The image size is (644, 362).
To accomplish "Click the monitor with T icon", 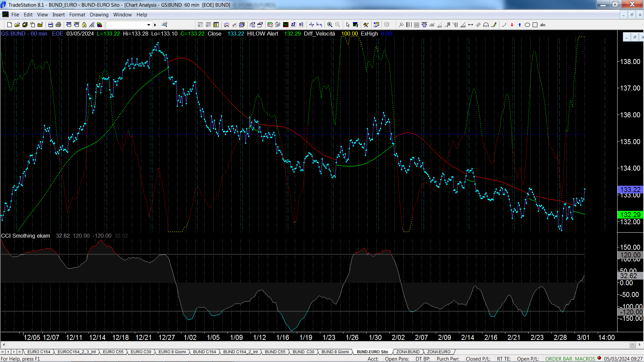I will (x=356, y=24).
